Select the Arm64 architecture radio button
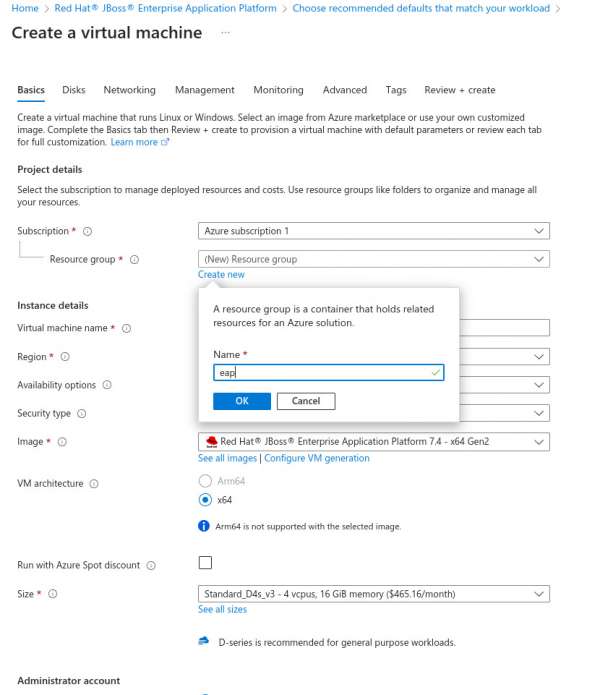The width and height of the screenshot is (600, 695). coord(206,481)
